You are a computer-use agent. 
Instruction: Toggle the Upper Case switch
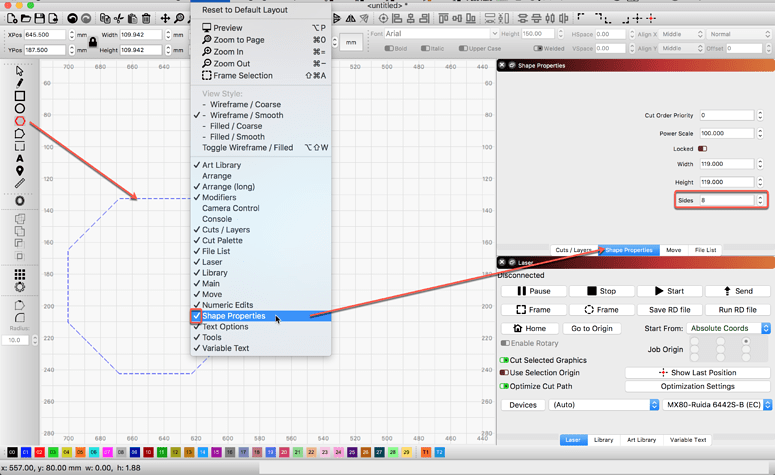pyautogui.click(x=463, y=48)
